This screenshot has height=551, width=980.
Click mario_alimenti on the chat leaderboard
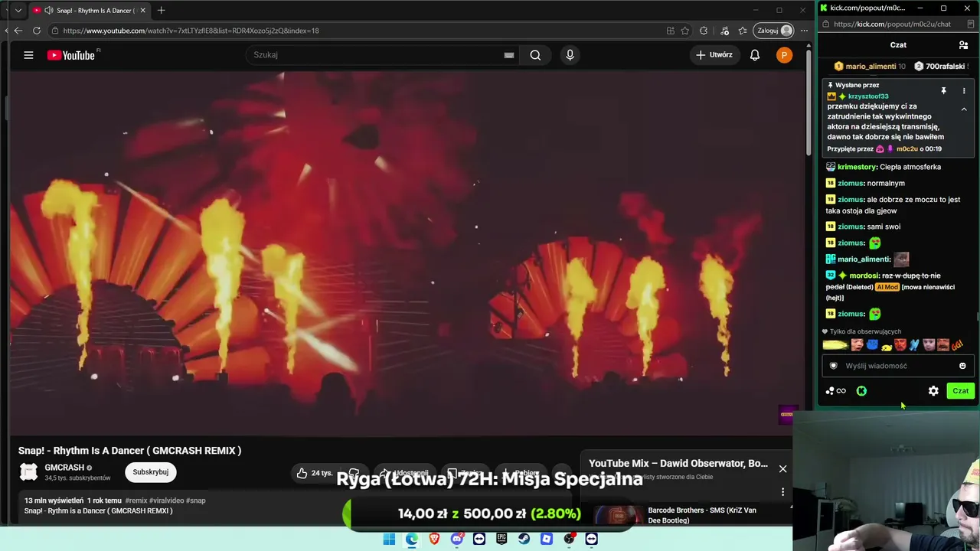(871, 67)
